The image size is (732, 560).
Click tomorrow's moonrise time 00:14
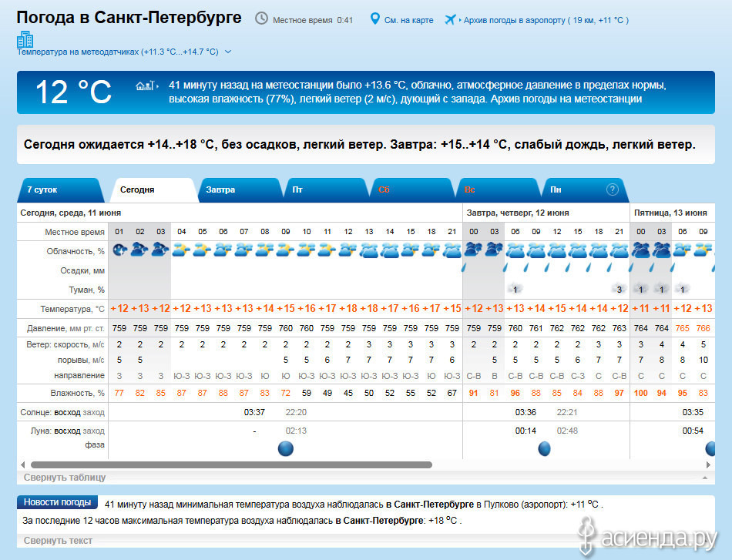(525, 431)
